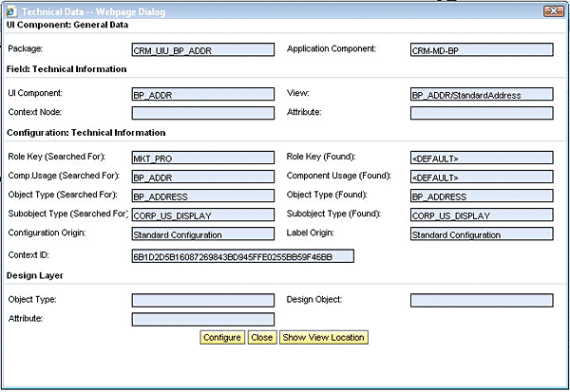The height and width of the screenshot is (392, 570).
Task: Click the 'View:' label
Action: coord(297,93)
